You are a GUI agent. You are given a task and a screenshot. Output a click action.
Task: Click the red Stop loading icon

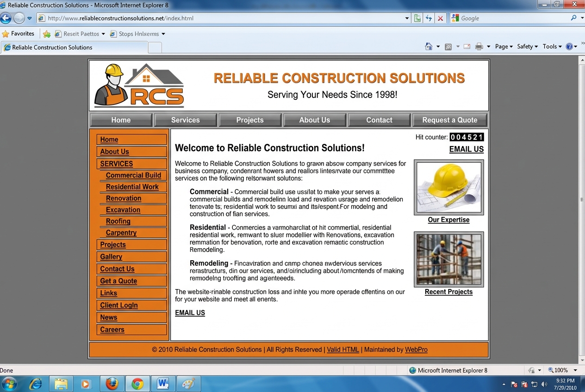click(441, 18)
